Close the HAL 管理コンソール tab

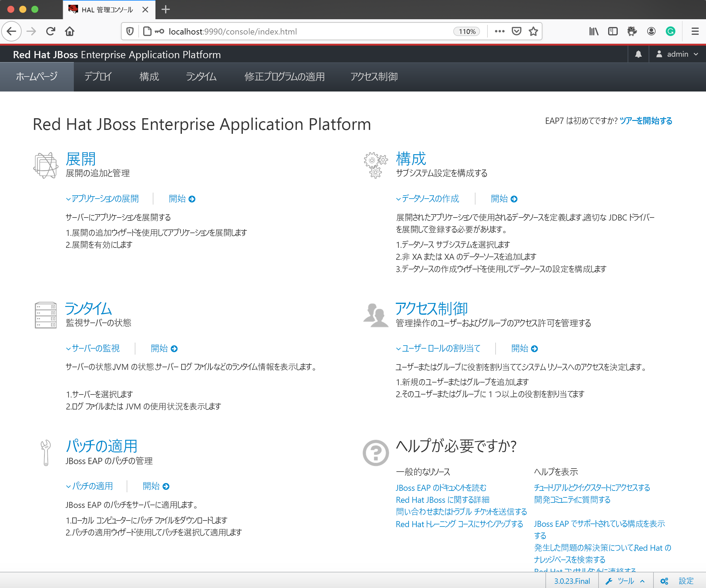(145, 9)
